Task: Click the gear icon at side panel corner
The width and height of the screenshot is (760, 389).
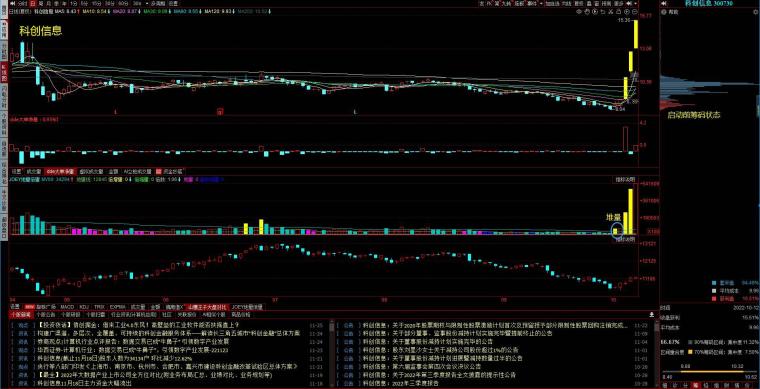Action: coord(756,11)
